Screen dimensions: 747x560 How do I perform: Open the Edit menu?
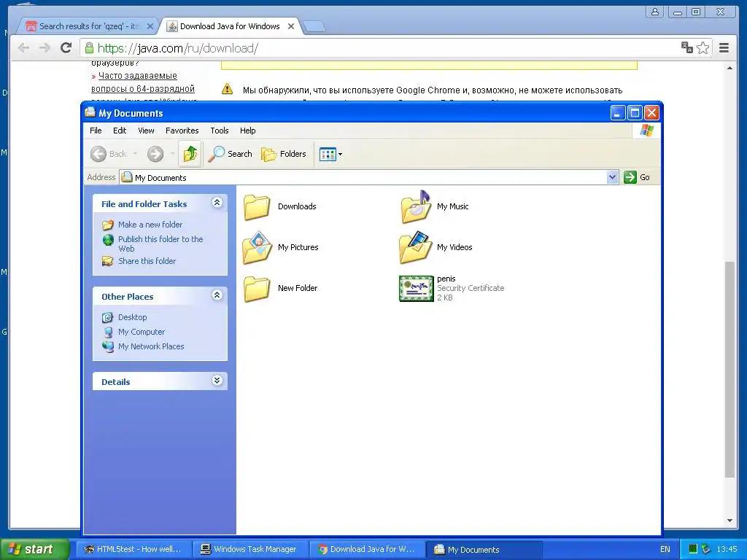[120, 131]
